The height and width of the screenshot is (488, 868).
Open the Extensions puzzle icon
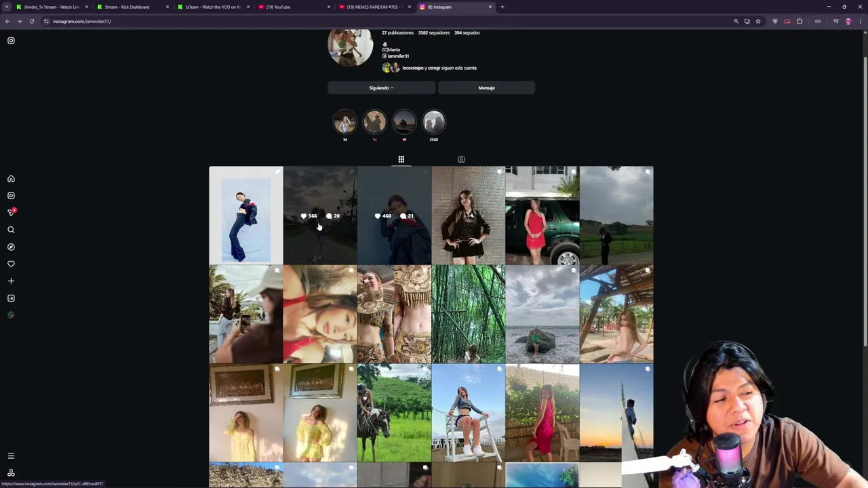pyautogui.click(x=800, y=21)
